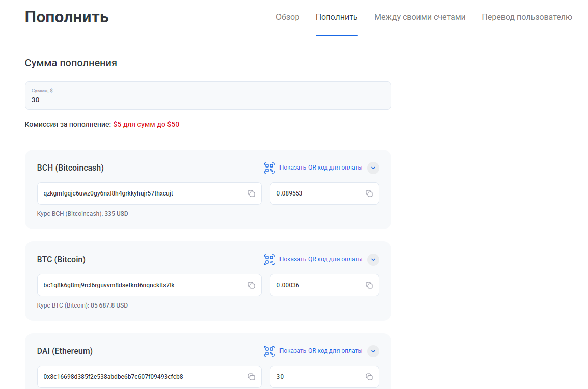The image size is (588, 389).
Task: Show QR code link for BTC payment
Action: coord(321,259)
